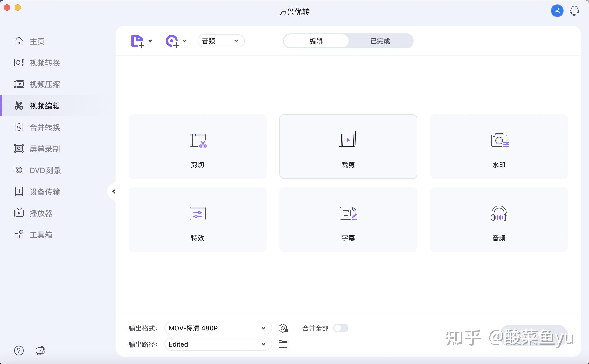Click the customer support headset icon

574,11
